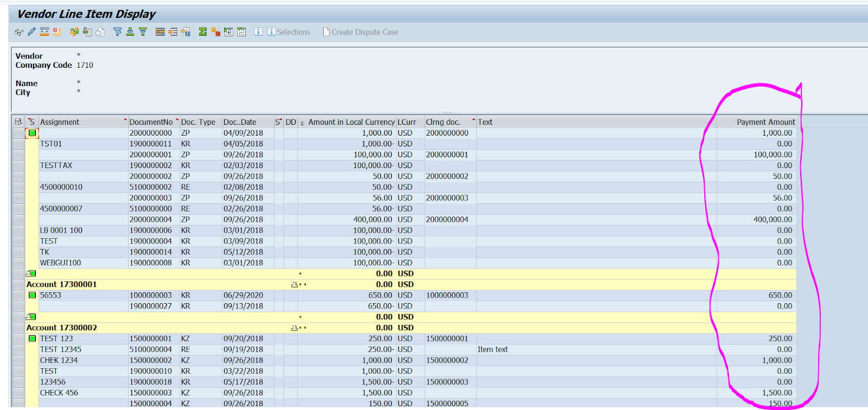Click payment amount 650.00

[780, 295]
